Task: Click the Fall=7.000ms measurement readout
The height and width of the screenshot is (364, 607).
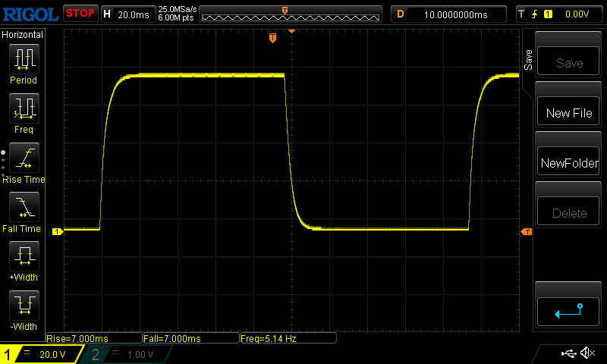Action: [x=191, y=338]
